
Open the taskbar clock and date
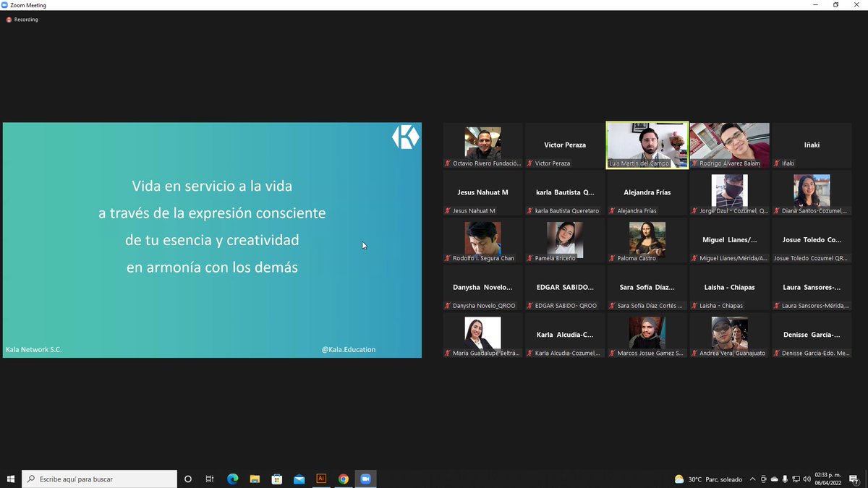[827, 479]
